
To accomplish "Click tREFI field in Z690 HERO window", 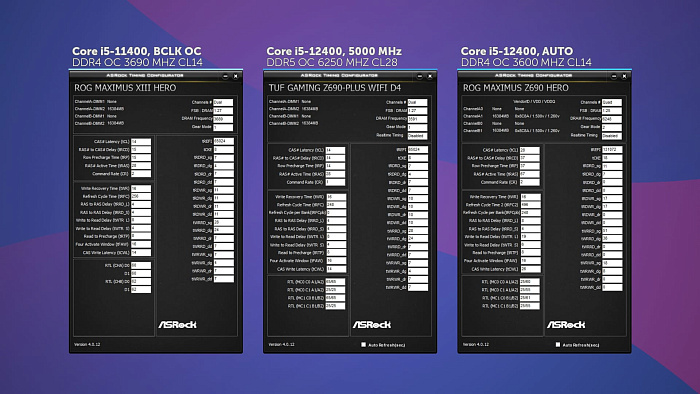I will click(x=612, y=149).
